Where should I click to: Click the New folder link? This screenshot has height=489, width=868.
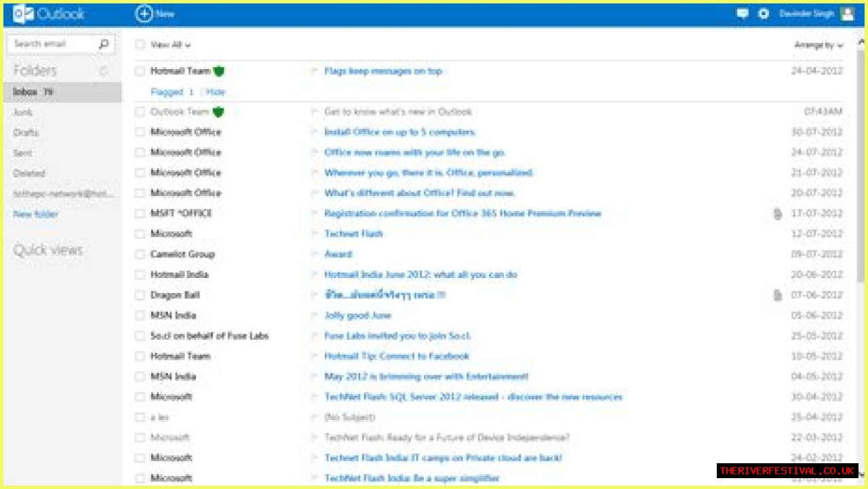click(36, 214)
